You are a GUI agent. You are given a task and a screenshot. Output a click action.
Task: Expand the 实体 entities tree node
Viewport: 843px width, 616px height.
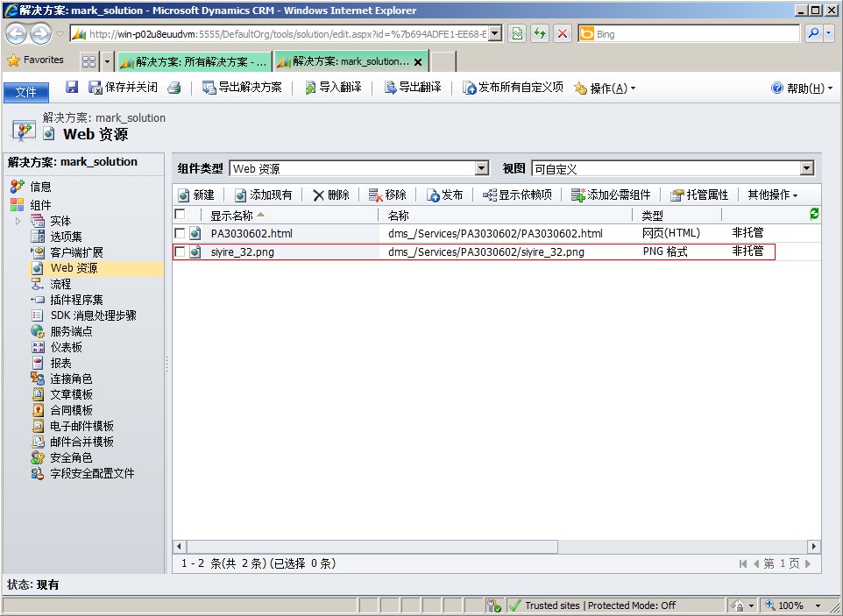18,221
